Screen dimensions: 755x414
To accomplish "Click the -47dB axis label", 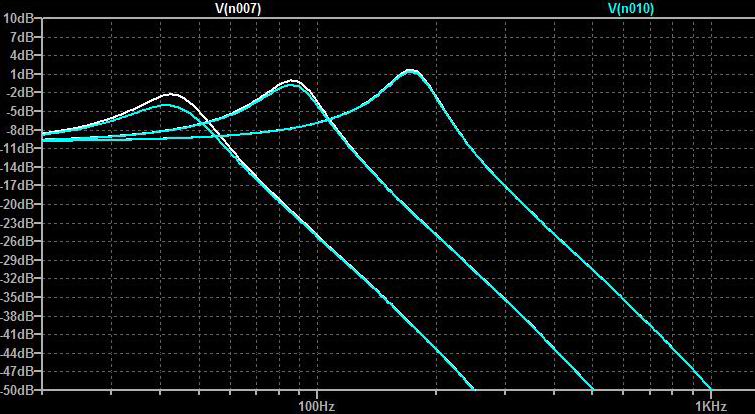I will [x=18, y=372].
